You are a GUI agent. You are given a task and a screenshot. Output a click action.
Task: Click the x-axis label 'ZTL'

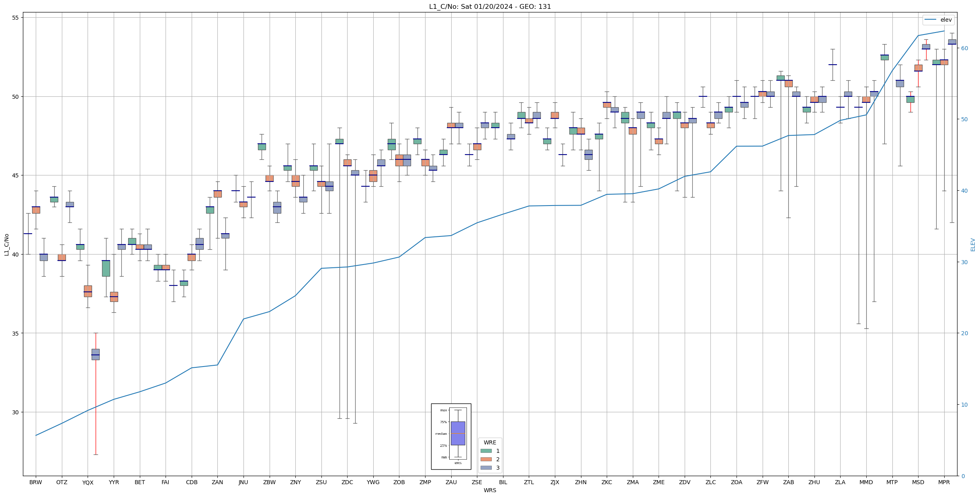click(x=529, y=482)
